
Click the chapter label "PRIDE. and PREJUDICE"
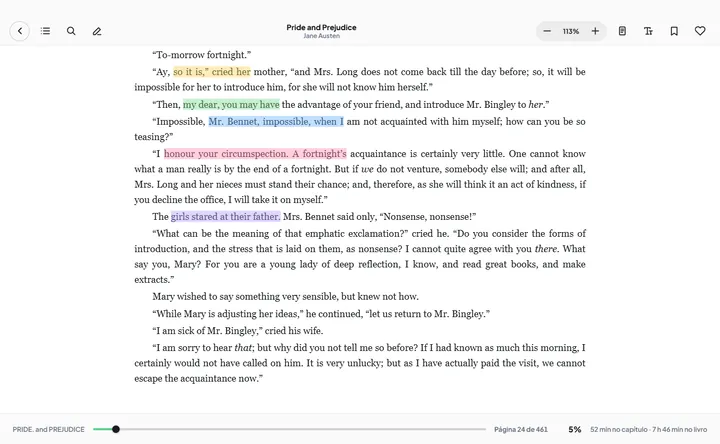[49, 429]
